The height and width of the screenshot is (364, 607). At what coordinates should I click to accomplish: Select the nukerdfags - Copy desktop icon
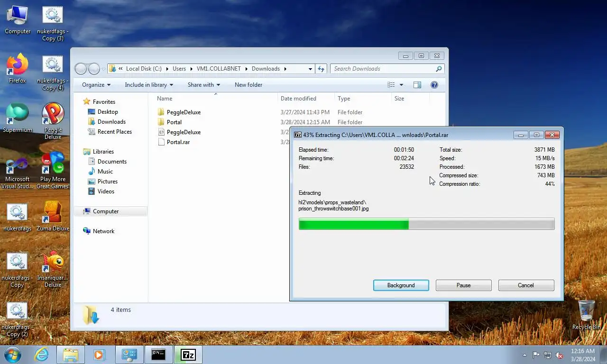18,270
